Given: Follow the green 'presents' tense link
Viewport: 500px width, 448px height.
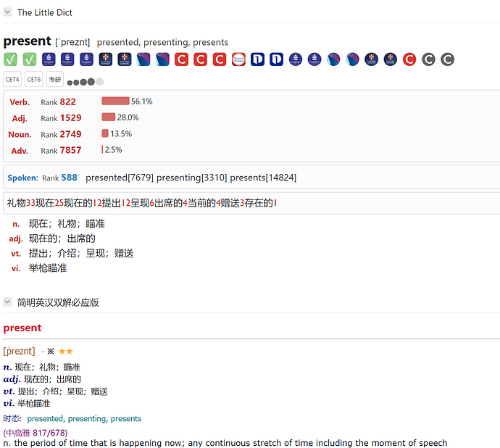Looking at the screenshot, I should tap(126, 418).
